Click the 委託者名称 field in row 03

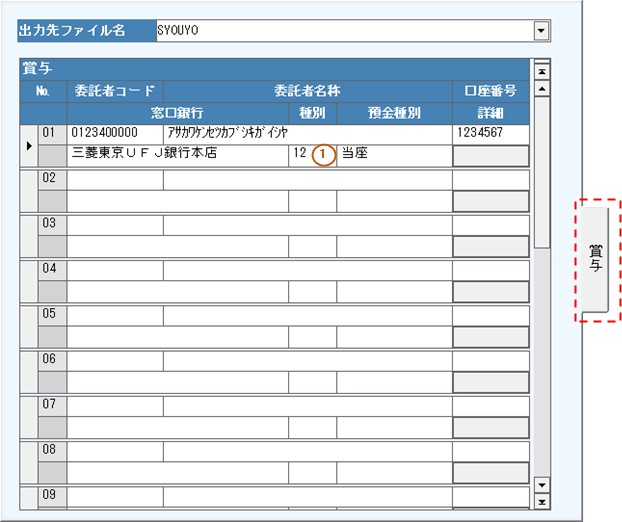pos(307,224)
